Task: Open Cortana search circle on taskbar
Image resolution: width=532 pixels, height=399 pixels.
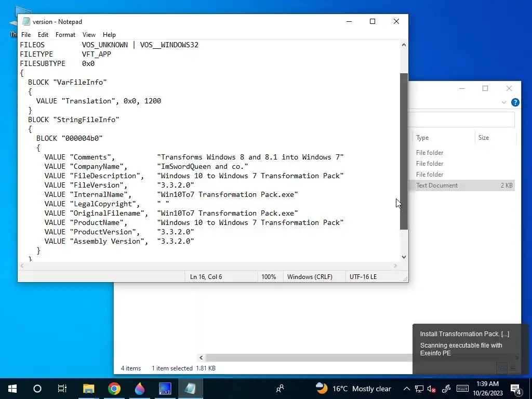Action: point(37,389)
